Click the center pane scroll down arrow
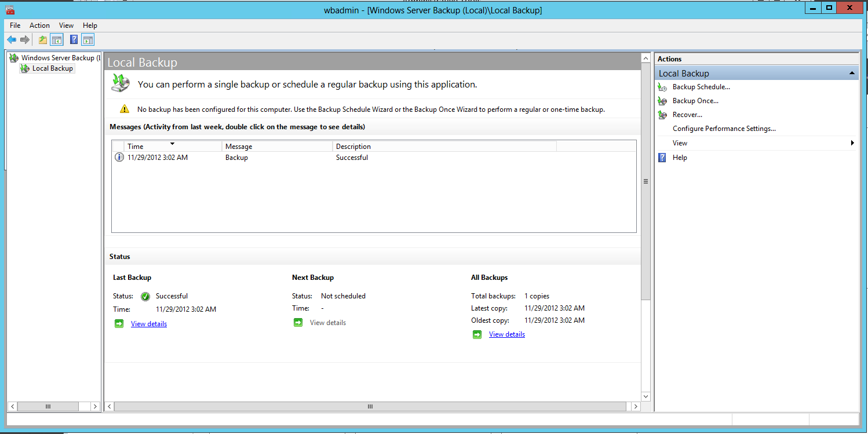This screenshot has width=868, height=434. (x=646, y=396)
